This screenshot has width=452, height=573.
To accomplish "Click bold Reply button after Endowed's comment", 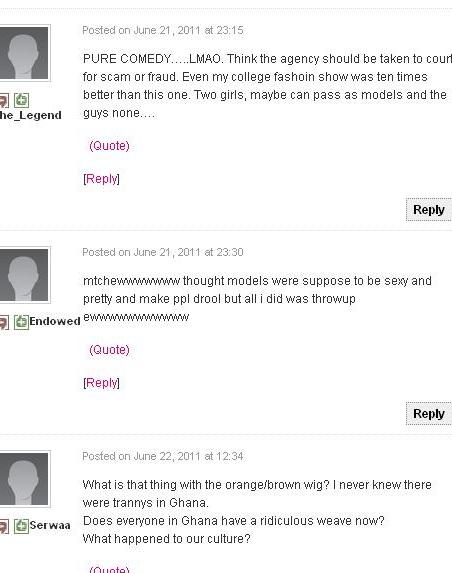I will pos(429,414).
